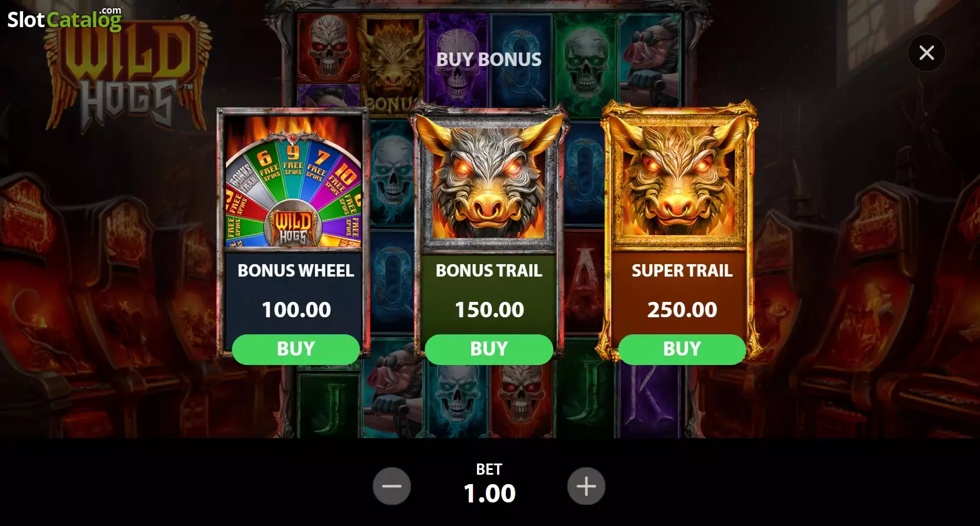
Task: Select the Super Trail title label
Action: click(x=682, y=271)
